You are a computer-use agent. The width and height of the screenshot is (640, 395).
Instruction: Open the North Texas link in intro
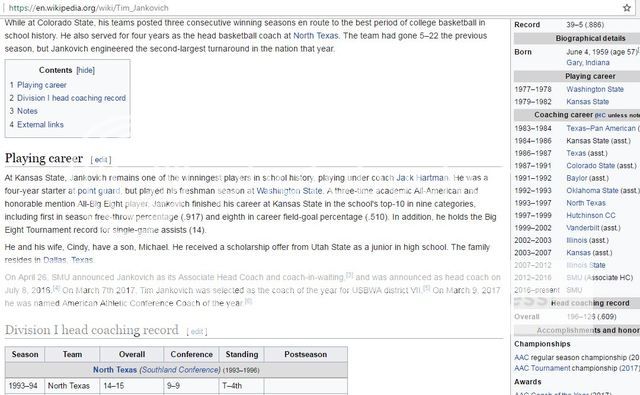(316, 36)
